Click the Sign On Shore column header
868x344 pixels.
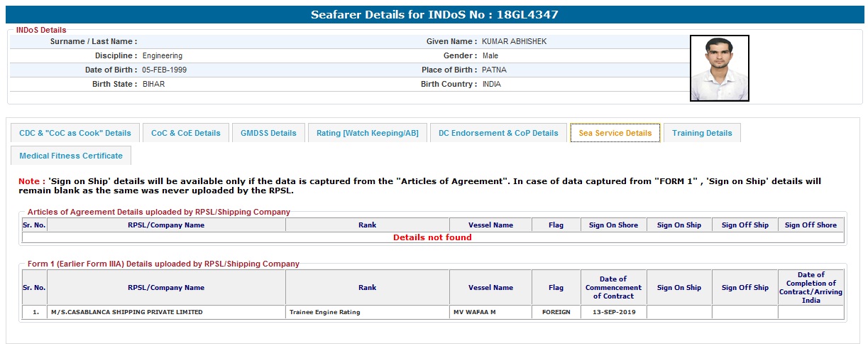613,225
